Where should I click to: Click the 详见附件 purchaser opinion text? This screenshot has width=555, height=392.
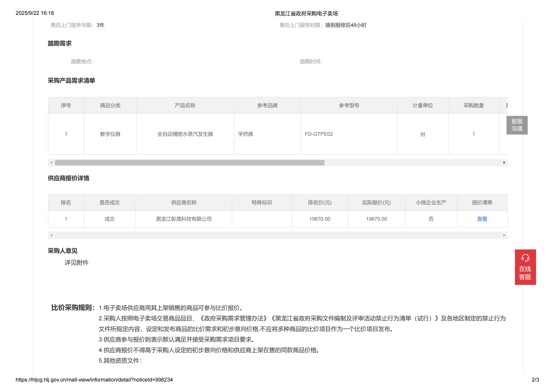[x=76, y=263]
